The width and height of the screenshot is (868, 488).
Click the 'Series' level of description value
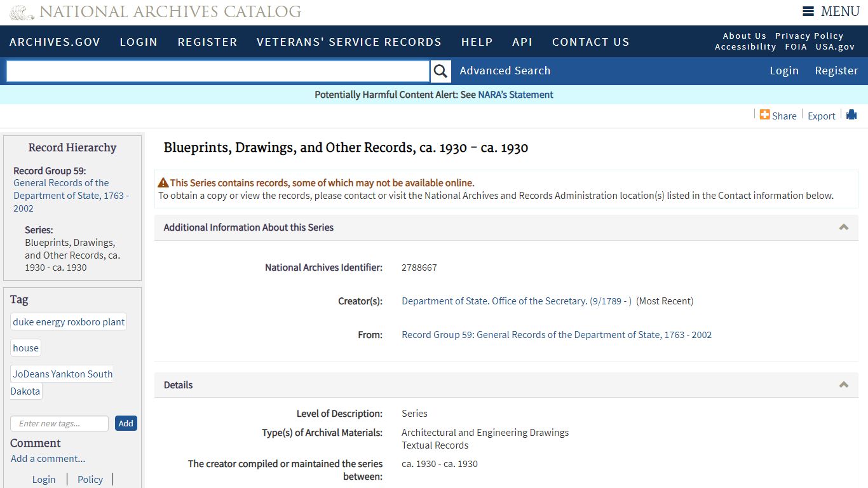tap(414, 414)
